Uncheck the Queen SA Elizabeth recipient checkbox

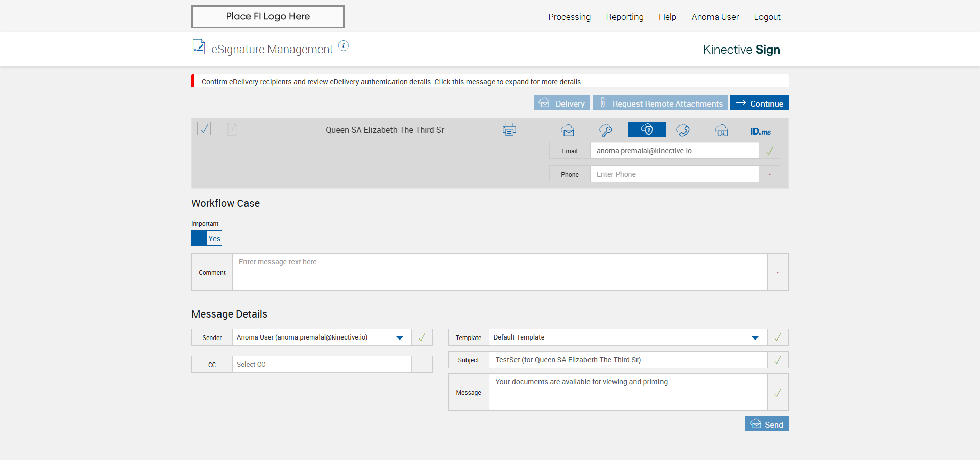(x=204, y=129)
